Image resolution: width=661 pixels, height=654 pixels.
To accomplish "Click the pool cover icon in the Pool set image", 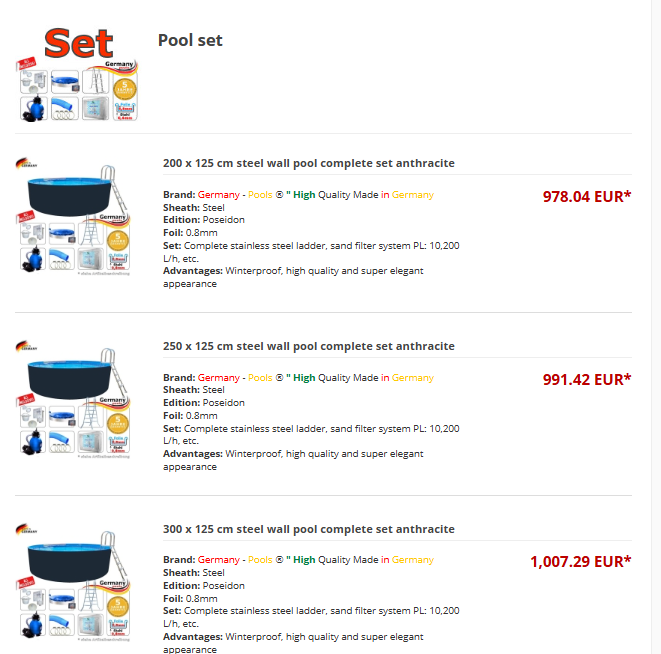I will click(x=64, y=80).
